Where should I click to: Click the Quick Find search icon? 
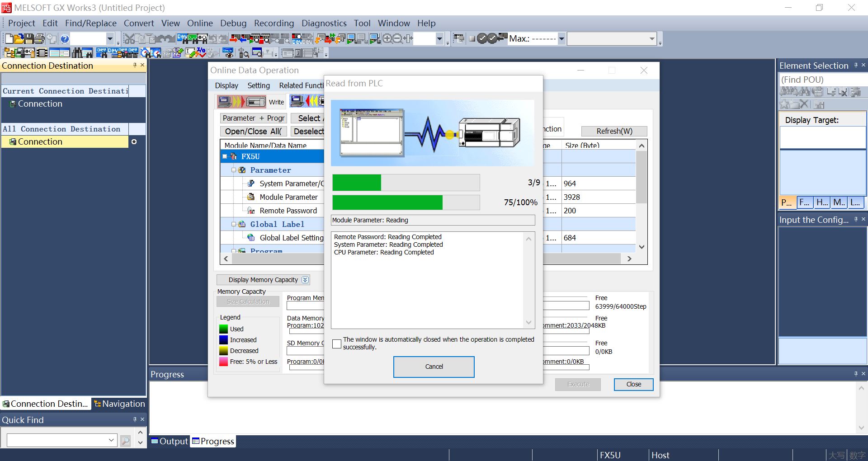coord(126,441)
